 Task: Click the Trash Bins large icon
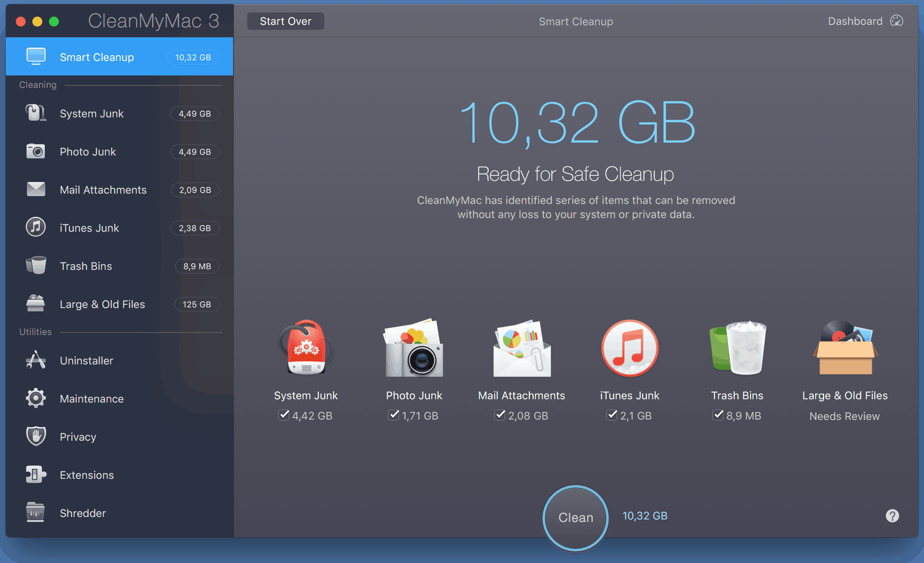click(x=737, y=348)
